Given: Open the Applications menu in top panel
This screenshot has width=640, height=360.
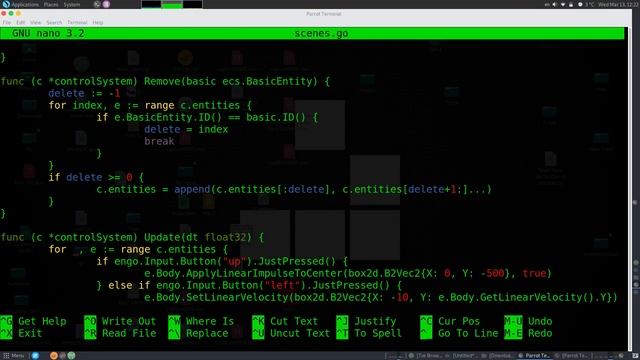Looking at the screenshot, I should click(x=25, y=4).
